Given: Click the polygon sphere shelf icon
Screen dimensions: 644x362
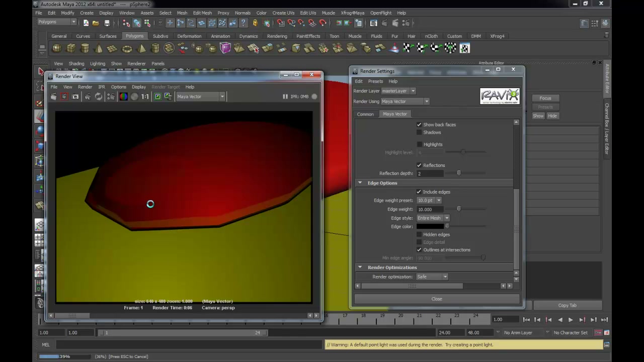Looking at the screenshot, I should [x=57, y=48].
